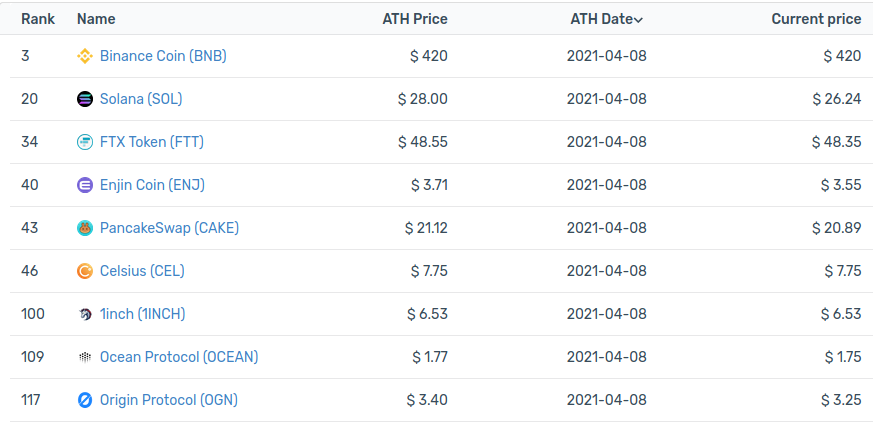Click the PancakeSwap bunny icon

pyautogui.click(x=85, y=228)
